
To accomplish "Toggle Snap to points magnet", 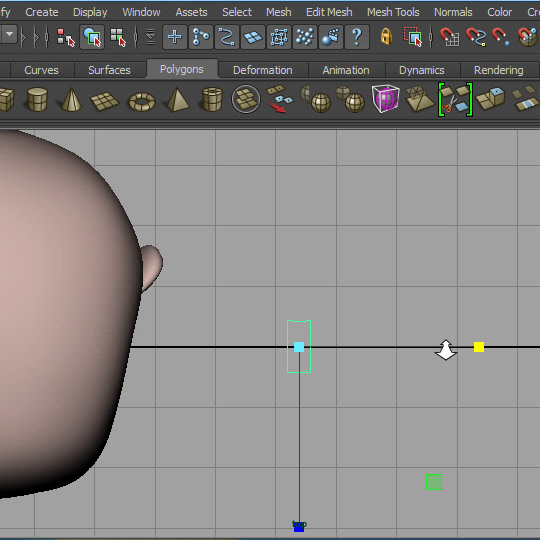I will 501,37.
